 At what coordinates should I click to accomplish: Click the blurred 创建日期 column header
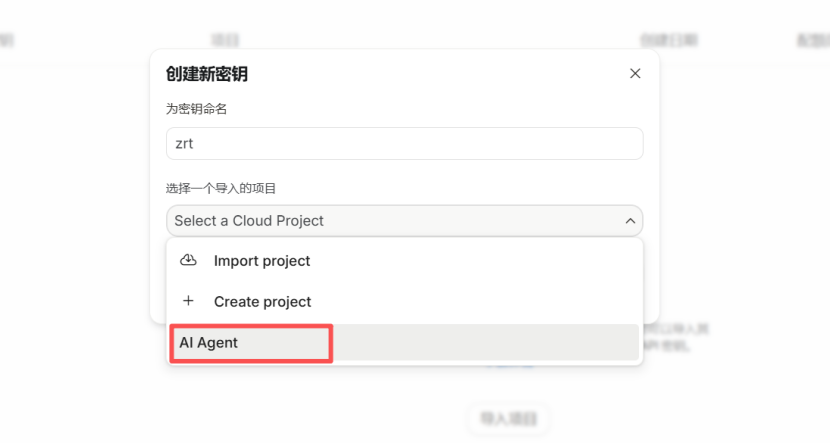[x=668, y=41]
